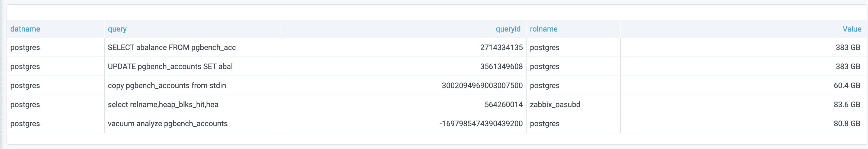Click datname postgres in the vacuum row
This screenshot has height=149, width=868.
point(25,124)
